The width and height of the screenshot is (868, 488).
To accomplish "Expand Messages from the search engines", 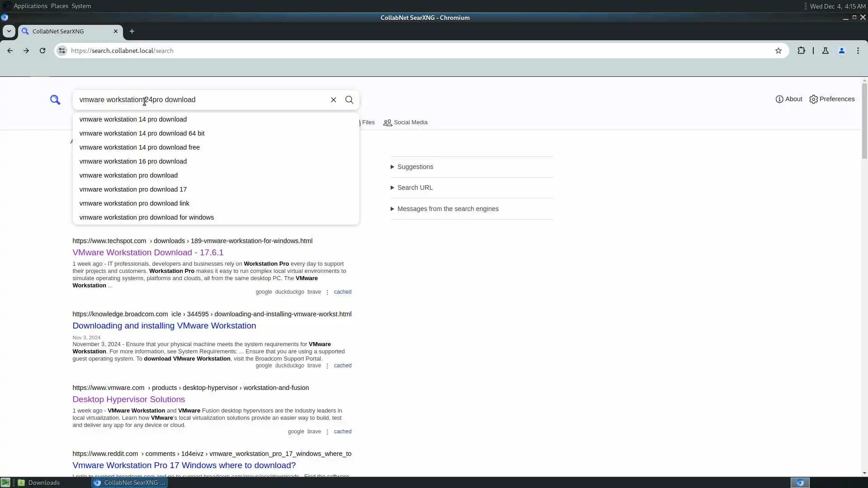I will pyautogui.click(x=447, y=209).
